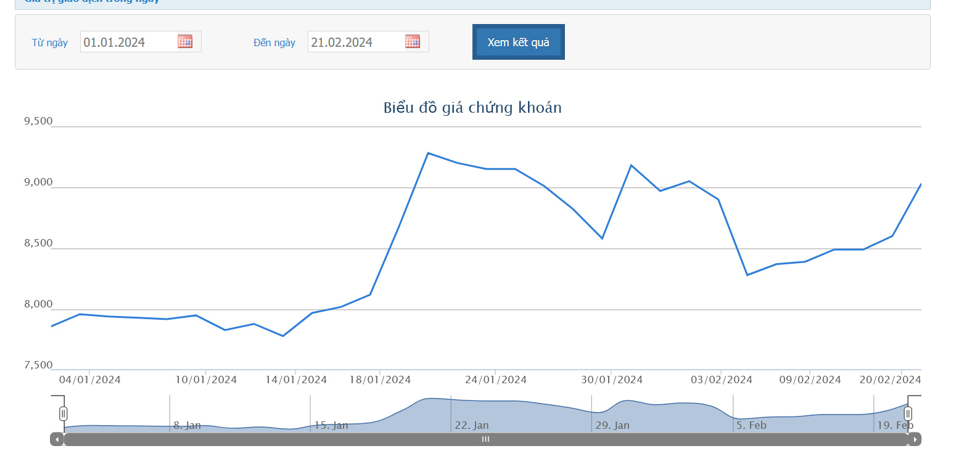Image resolution: width=980 pixels, height=459 pixels.
Task: Click the scrollbar's left arrow button
Action: 57,439
